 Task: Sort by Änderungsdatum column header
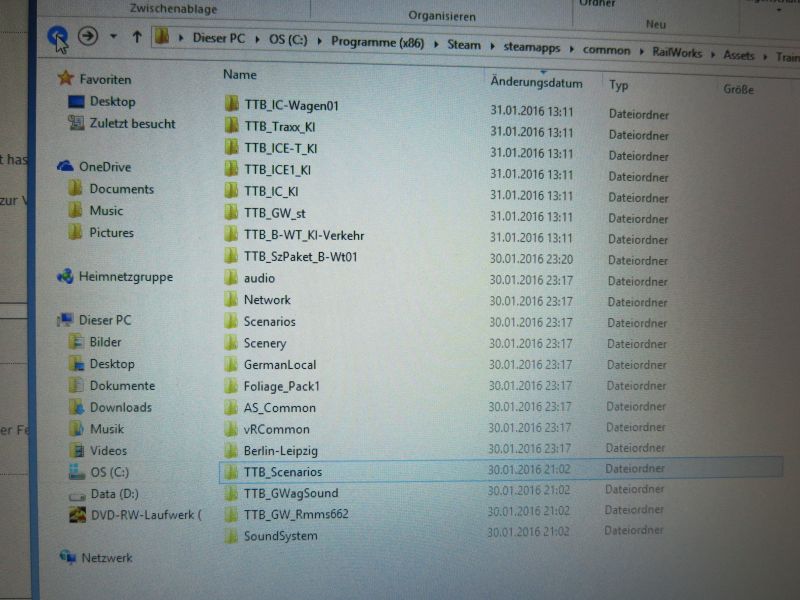pyautogui.click(x=536, y=83)
